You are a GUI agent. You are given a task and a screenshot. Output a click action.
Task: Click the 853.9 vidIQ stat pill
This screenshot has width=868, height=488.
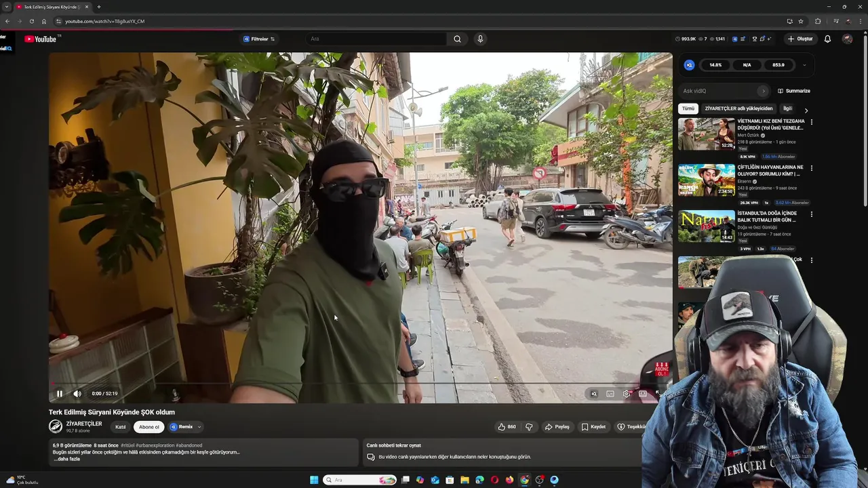pyautogui.click(x=778, y=65)
